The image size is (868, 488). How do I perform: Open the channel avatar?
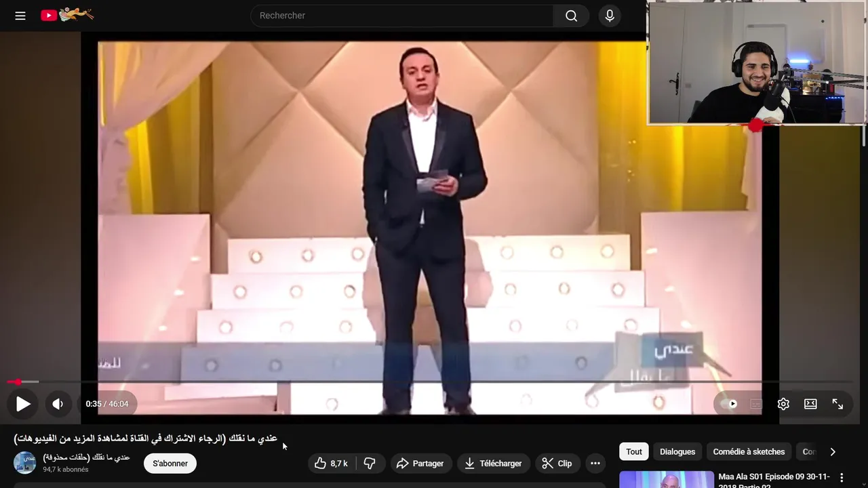pyautogui.click(x=25, y=463)
